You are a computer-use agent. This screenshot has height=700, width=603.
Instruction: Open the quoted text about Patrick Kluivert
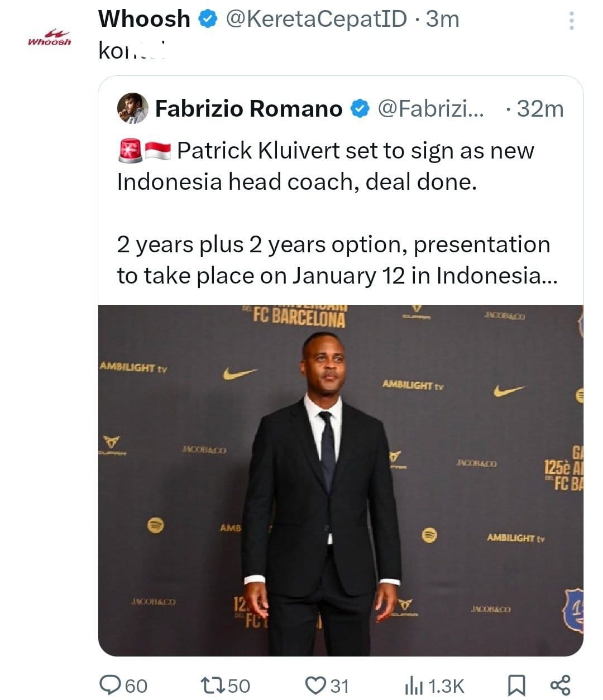(x=326, y=166)
